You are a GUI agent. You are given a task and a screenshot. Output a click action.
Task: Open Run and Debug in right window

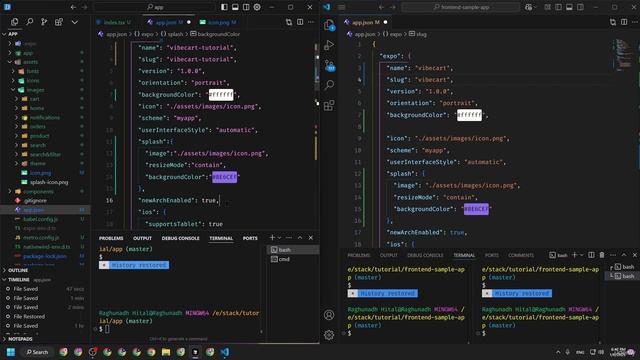click(x=329, y=45)
